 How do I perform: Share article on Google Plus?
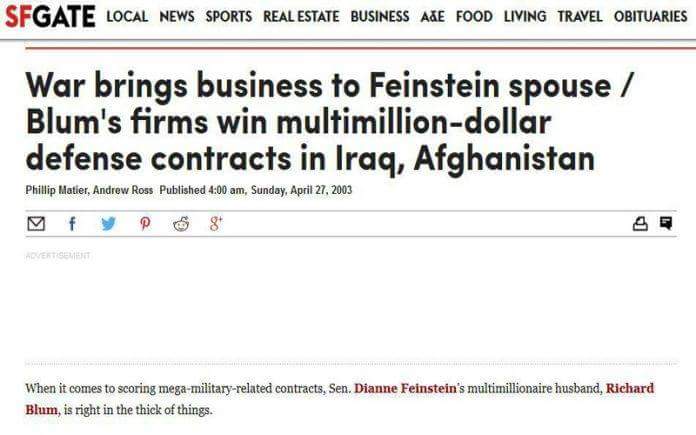tap(216, 224)
